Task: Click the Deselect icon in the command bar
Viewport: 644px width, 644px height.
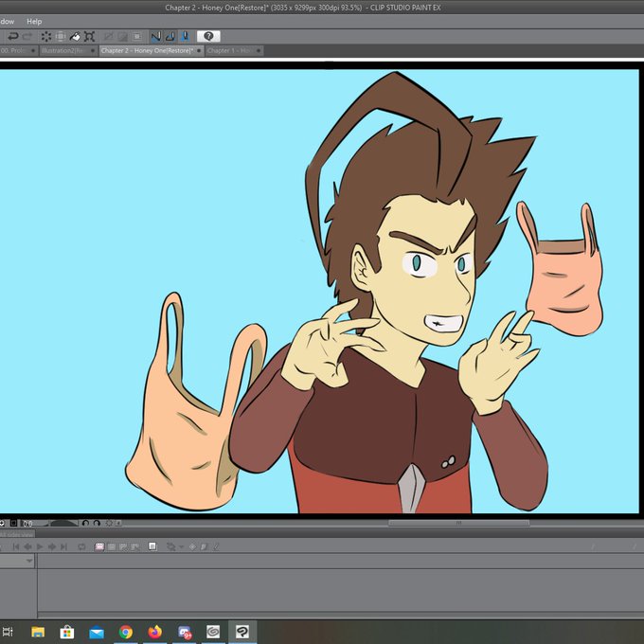Action: click(x=108, y=37)
